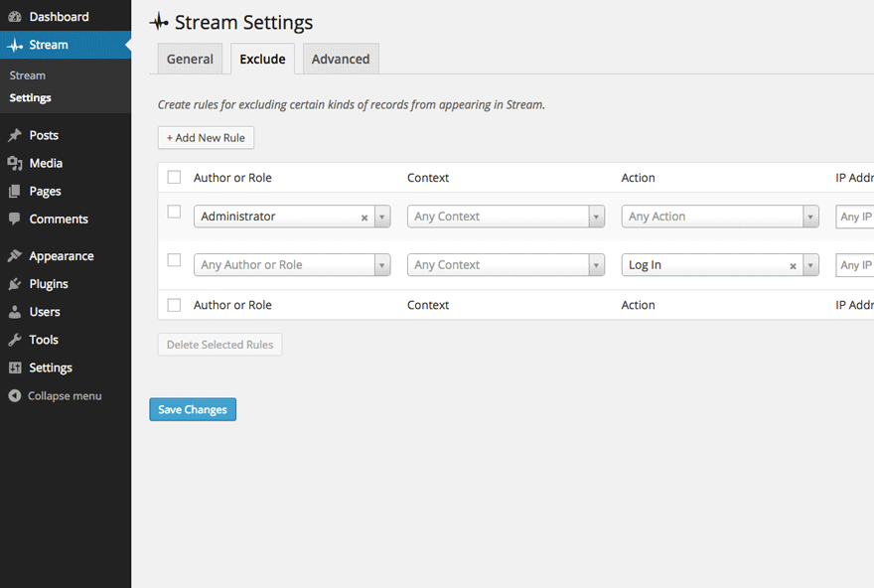Open Any Context dropdown in Administrator row
The width and height of the screenshot is (874, 588).
coord(506,217)
